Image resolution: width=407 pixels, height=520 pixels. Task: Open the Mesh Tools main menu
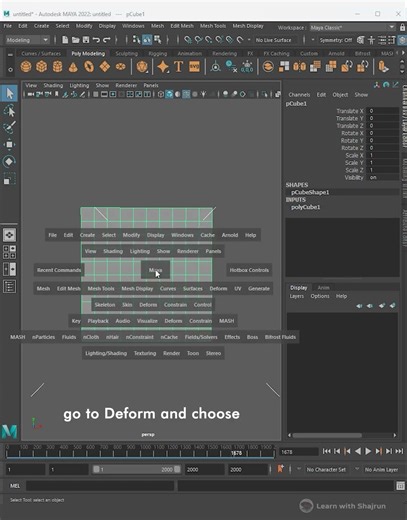point(213,26)
